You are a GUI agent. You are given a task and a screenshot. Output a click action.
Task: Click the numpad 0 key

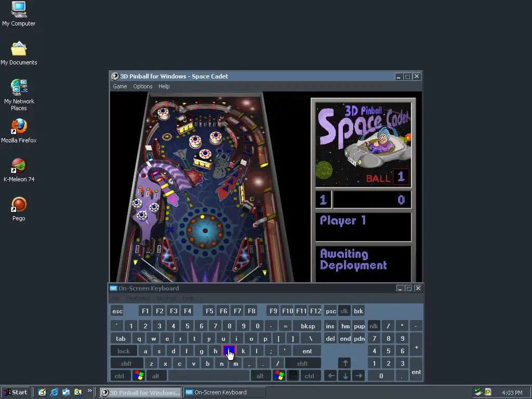[x=381, y=376]
